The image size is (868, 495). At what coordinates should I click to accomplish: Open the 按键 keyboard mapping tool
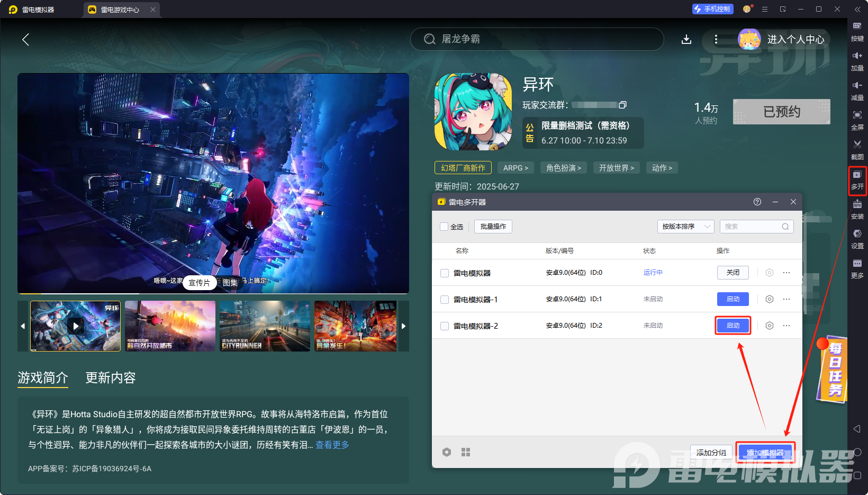pyautogui.click(x=857, y=32)
